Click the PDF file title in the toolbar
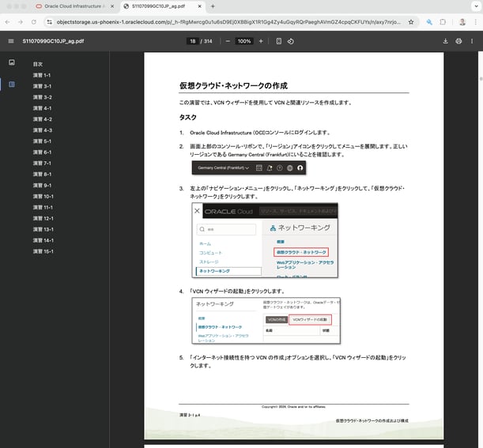 coord(53,41)
